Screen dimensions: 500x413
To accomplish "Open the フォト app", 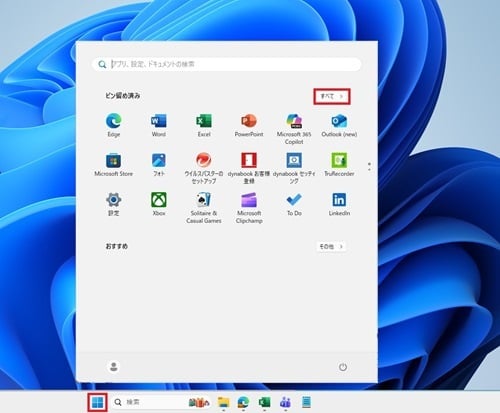I will pyautogui.click(x=159, y=164).
